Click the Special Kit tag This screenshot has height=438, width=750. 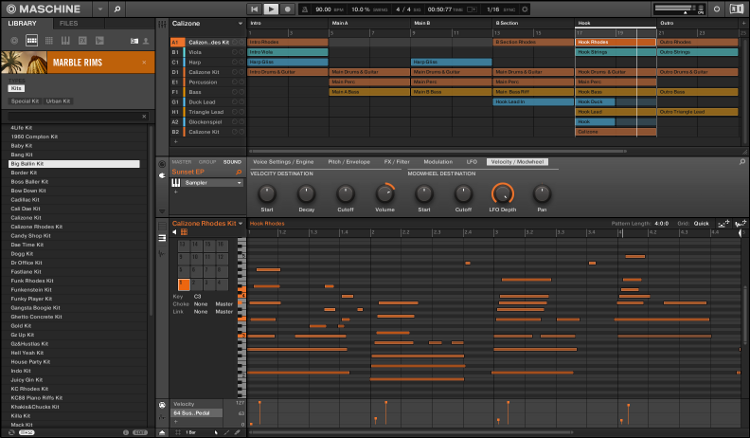point(25,101)
